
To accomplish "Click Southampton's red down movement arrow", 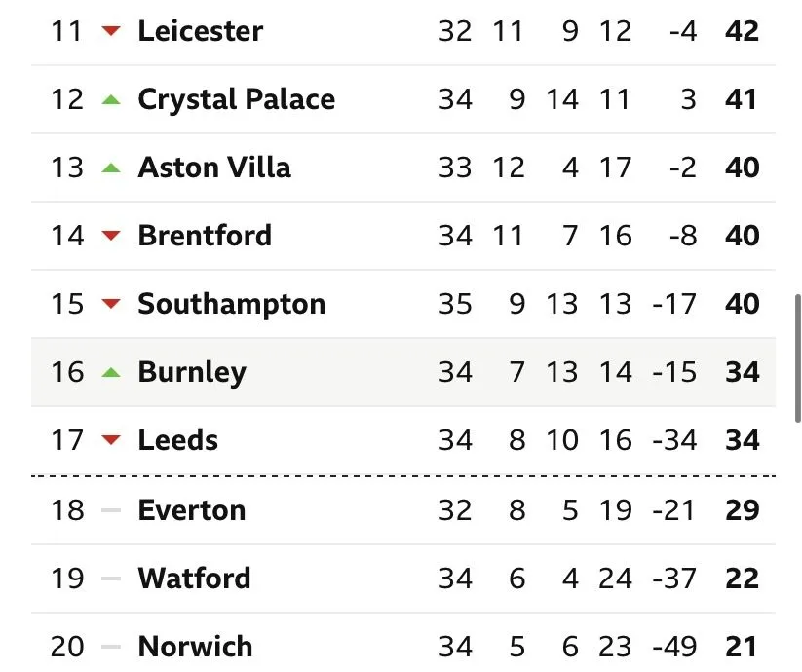I will 111,304.
